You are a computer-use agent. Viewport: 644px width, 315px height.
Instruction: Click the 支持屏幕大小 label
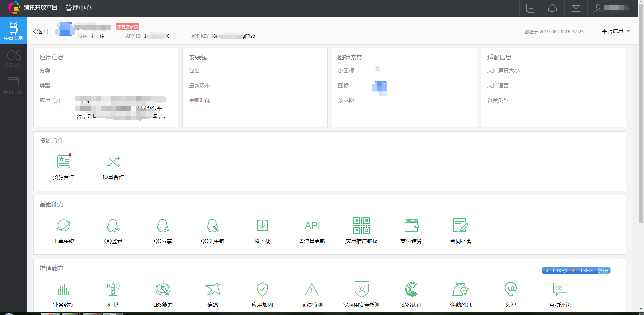click(x=503, y=71)
